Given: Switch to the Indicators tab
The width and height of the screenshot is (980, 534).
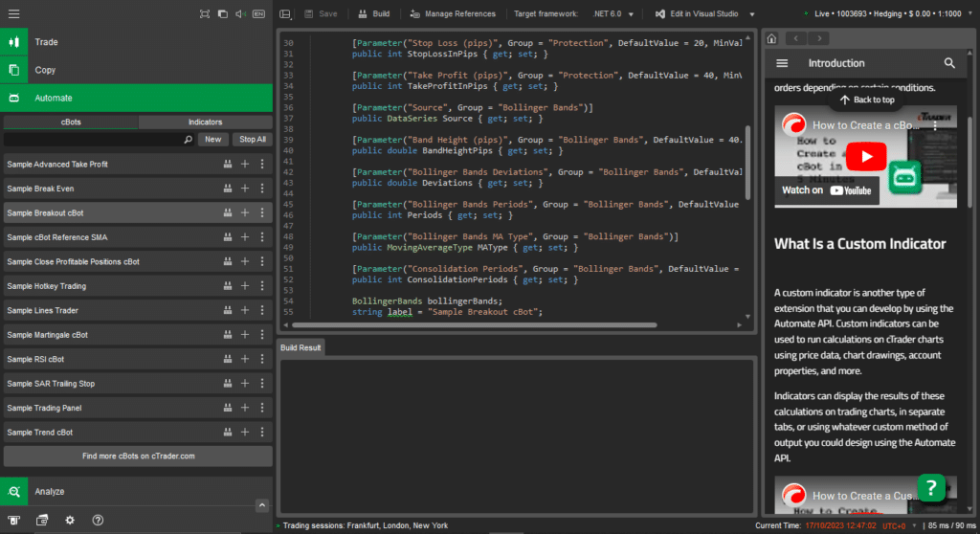Looking at the screenshot, I should (x=205, y=122).
